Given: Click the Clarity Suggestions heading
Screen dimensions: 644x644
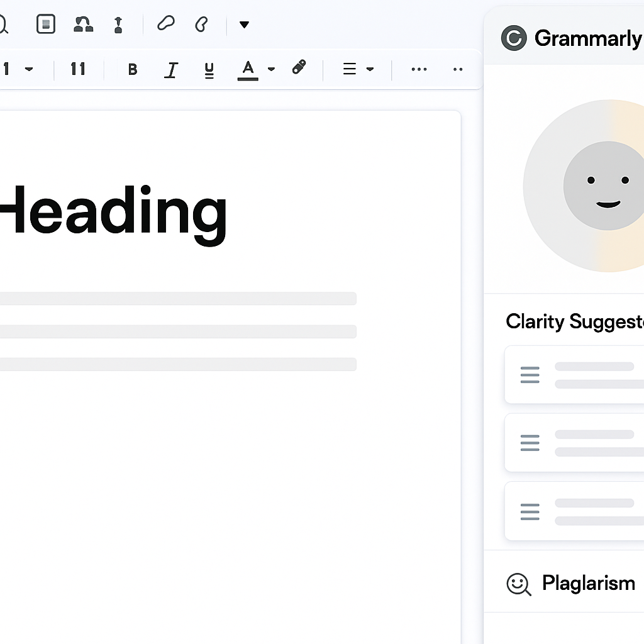Looking at the screenshot, I should point(575,321).
